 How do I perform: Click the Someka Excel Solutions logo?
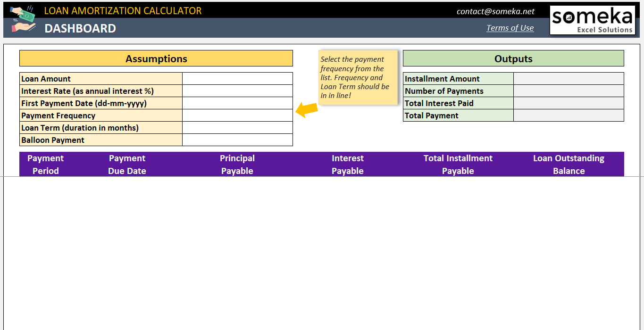[x=593, y=20]
